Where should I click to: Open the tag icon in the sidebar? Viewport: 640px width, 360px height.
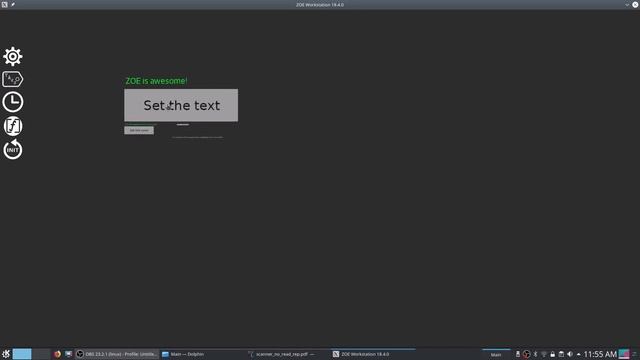(13, 79)
